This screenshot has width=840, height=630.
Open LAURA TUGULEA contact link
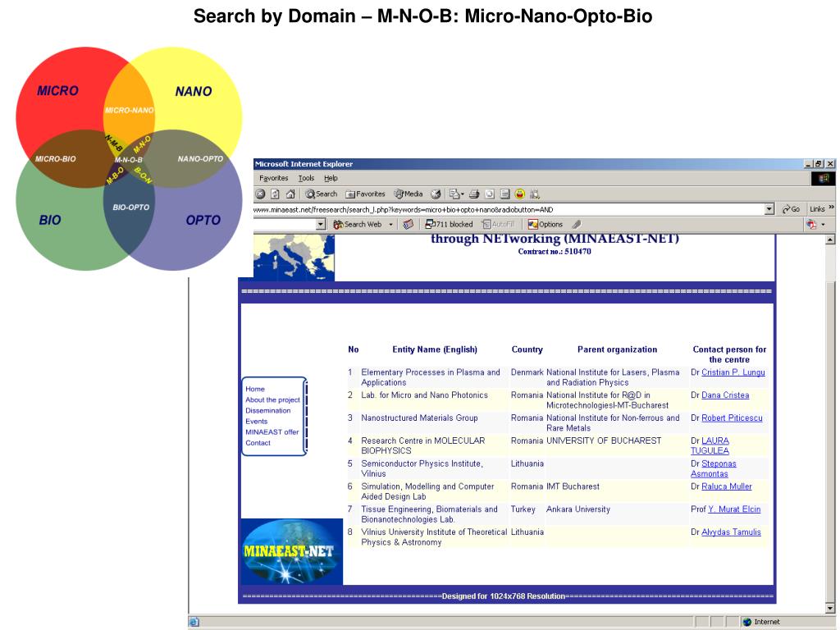point(710,445)
